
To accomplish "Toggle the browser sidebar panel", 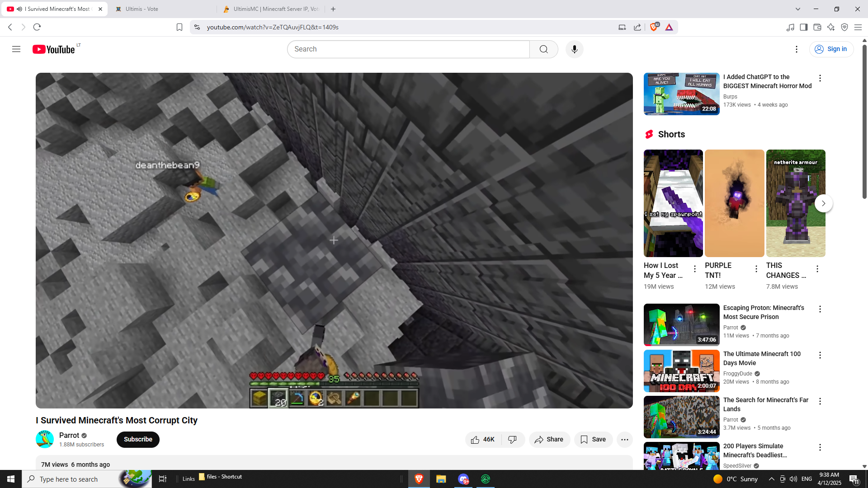I will 803,27.
